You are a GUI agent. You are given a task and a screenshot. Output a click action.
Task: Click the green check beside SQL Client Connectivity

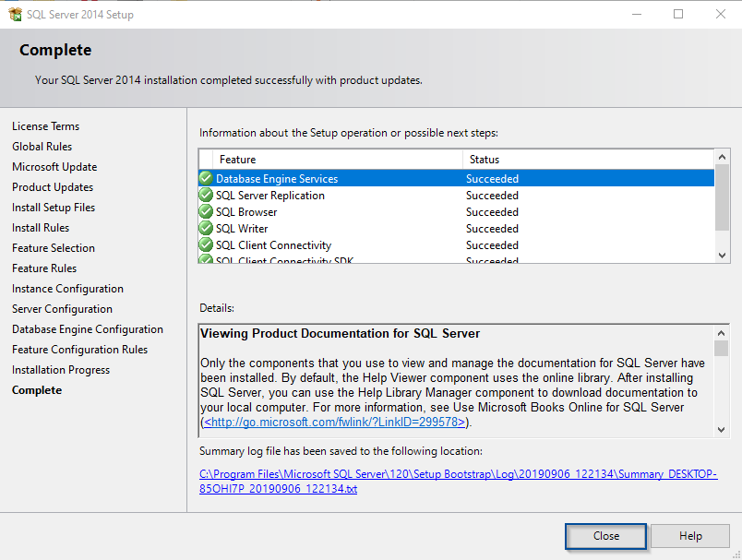tap(206, 245)
